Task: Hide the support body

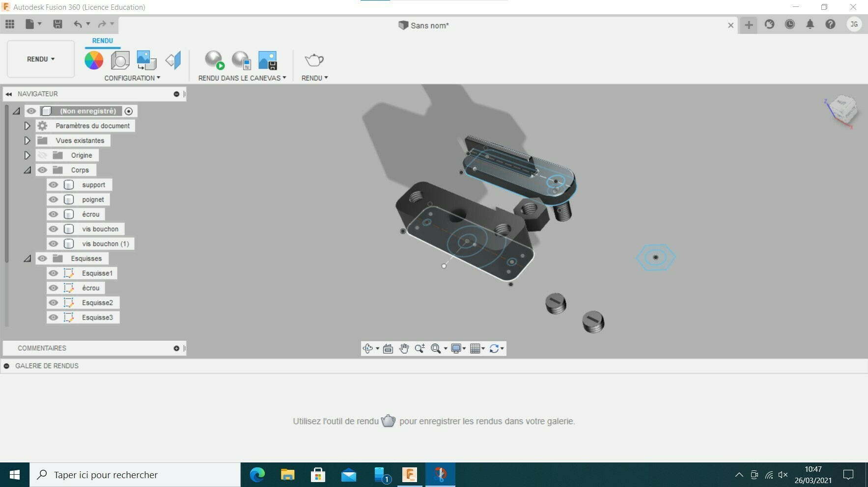Action: [54, 185]
